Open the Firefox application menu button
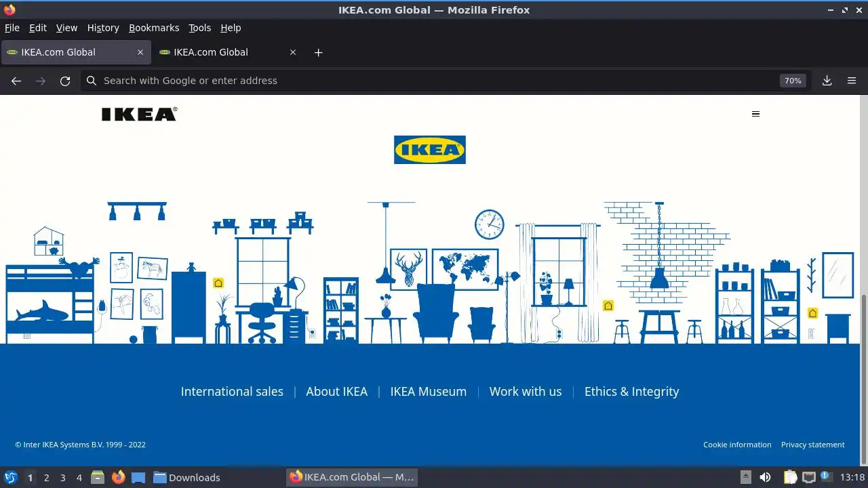The image size is (868, 488). [852, 81]
